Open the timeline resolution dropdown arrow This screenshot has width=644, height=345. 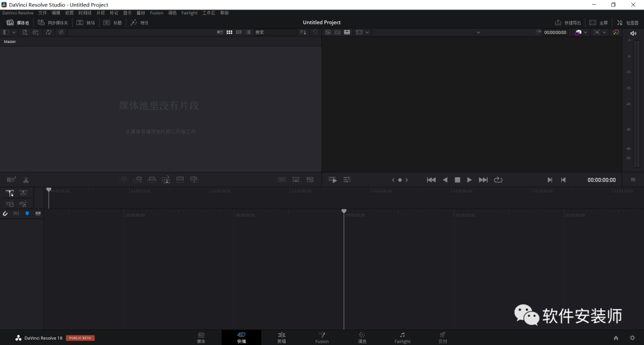(367, 32)
